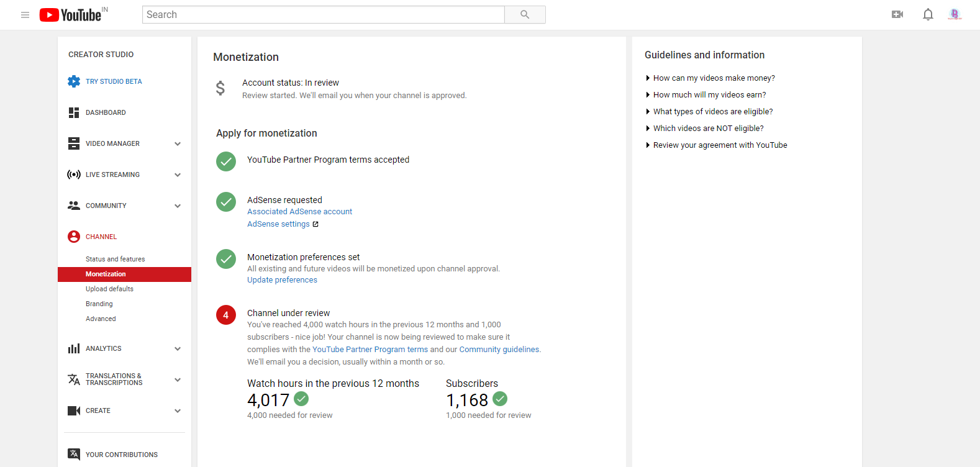Open Advanced in Channel menu
This screenshot has height=467, width=980.
coord(101,319)
